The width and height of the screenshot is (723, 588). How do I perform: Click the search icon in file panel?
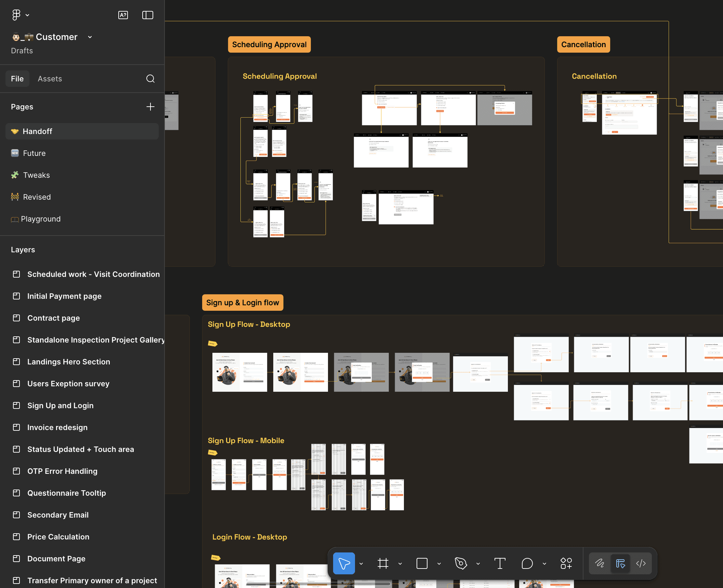tap(150, 79)
